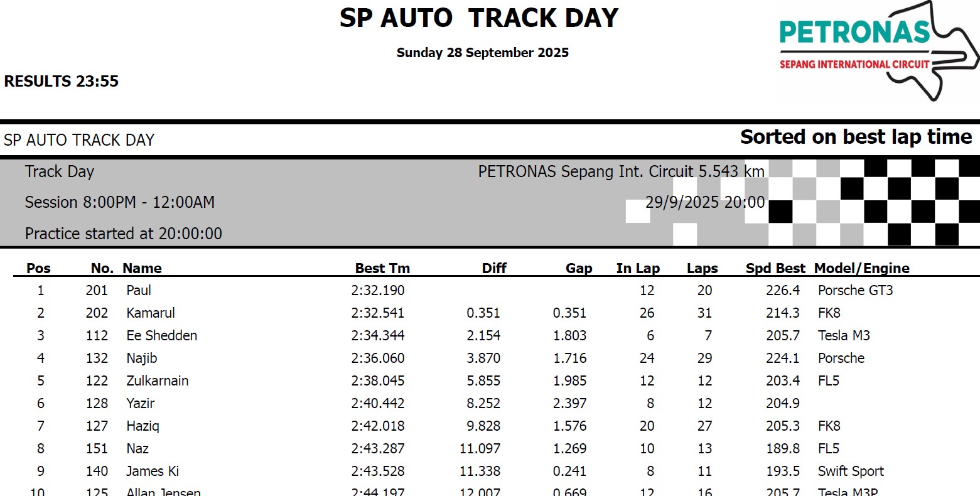Click the Model/Engine column header
The height and width of the screenshot is (496, 980).
(x=861, y=268)
